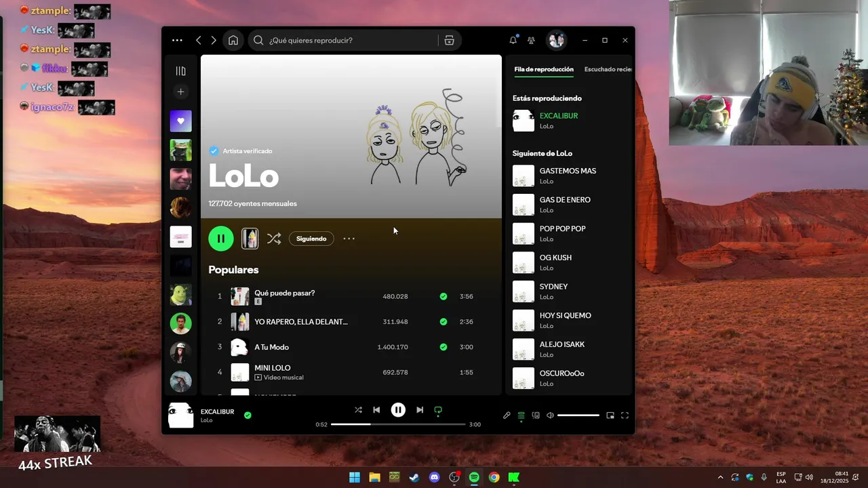Viewport: 868px width, 488px height.
Task: Skip to the previous track
Action: [376, 410]
